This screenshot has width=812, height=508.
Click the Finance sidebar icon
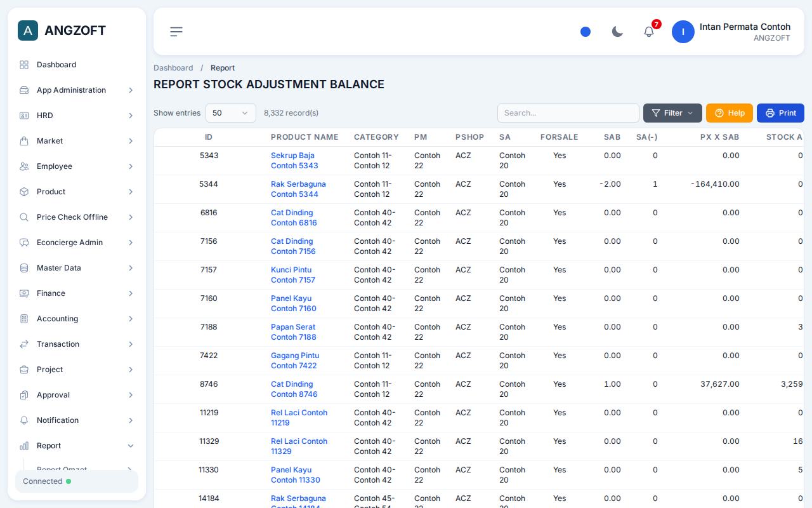pyautogui.click(x=24, y=293)
